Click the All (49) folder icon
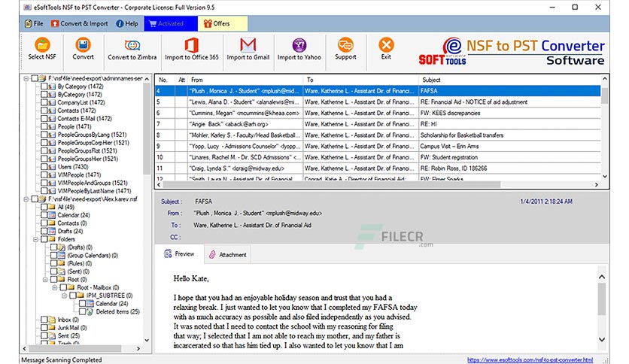Viewport: 629px width, 364px height. (51, 207)
